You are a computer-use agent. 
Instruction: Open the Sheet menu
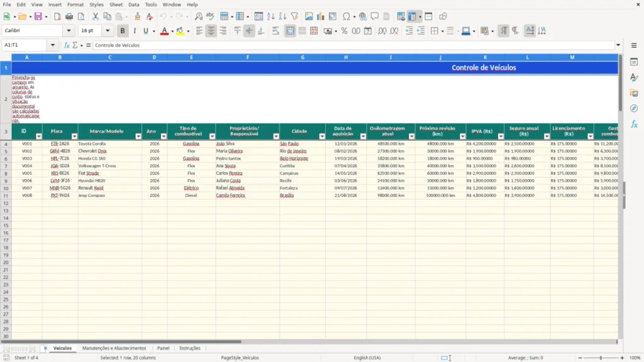click(116, 4)
